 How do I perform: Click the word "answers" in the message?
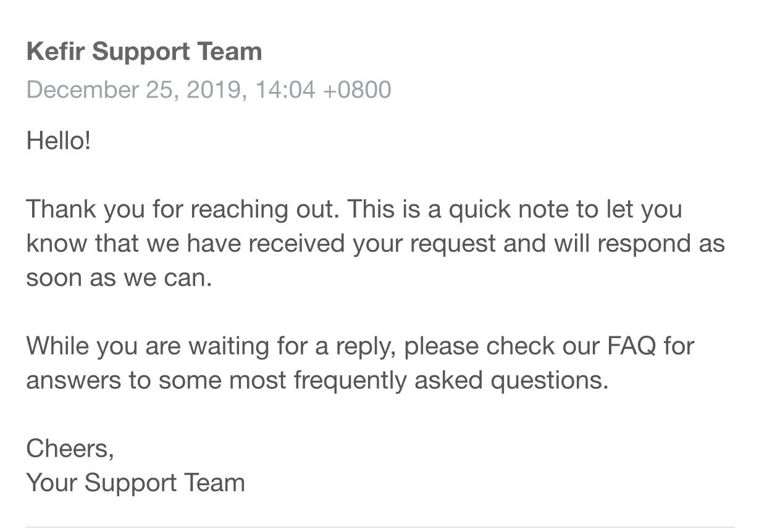73,380
